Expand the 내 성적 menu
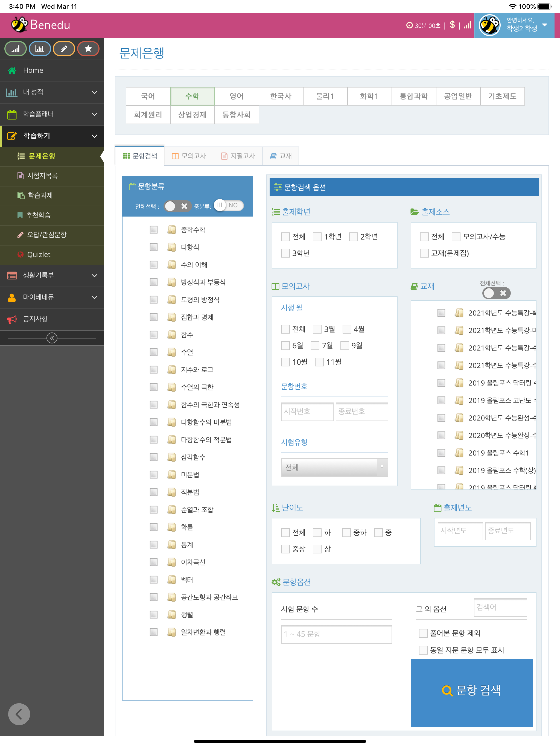 click(52, 92)
